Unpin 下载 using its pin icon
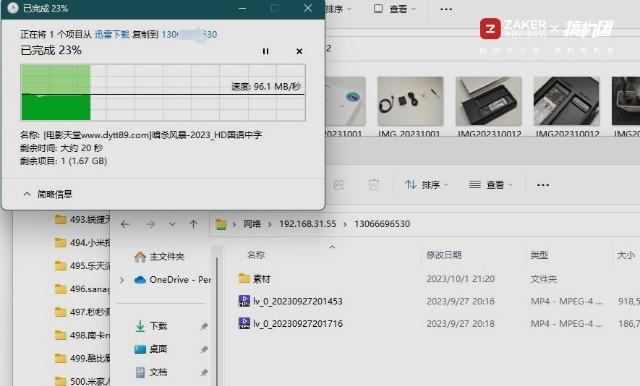 [x=204, y=326]
